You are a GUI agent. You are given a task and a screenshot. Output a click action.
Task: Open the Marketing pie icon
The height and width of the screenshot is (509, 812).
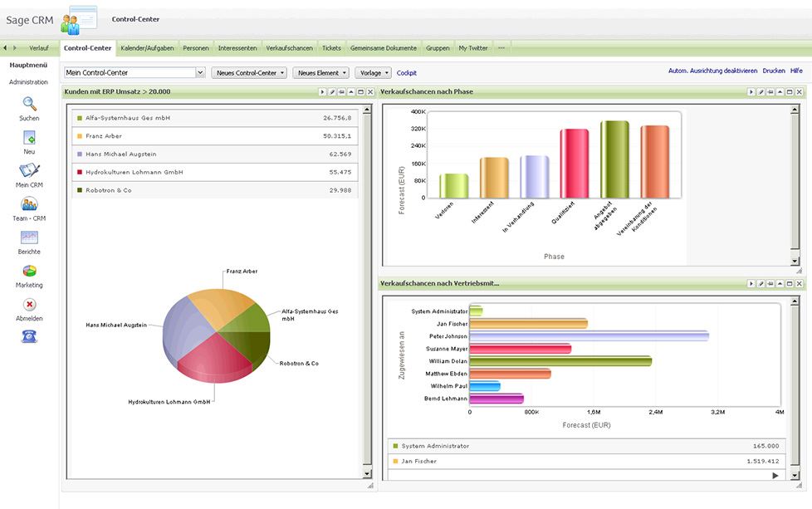point(29,272)
